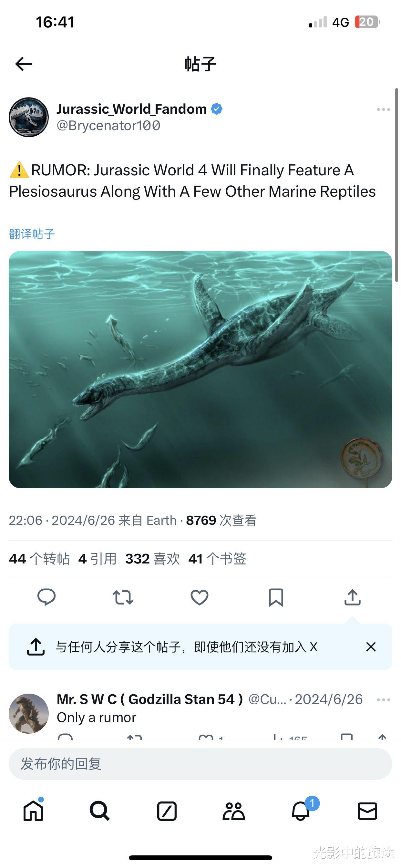Viewport: 401px width, 868px height.
Task: Share the post using the upload icon
Action: [353, 597]
